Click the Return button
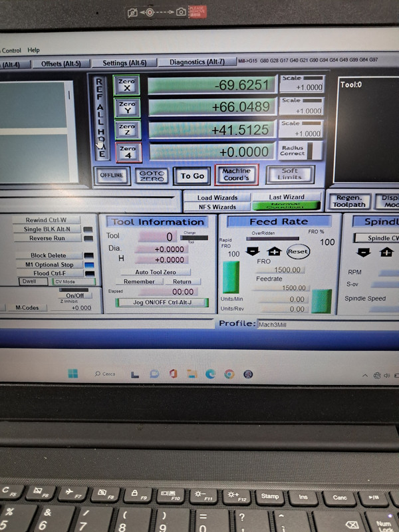399x532 pixels. 182,281
